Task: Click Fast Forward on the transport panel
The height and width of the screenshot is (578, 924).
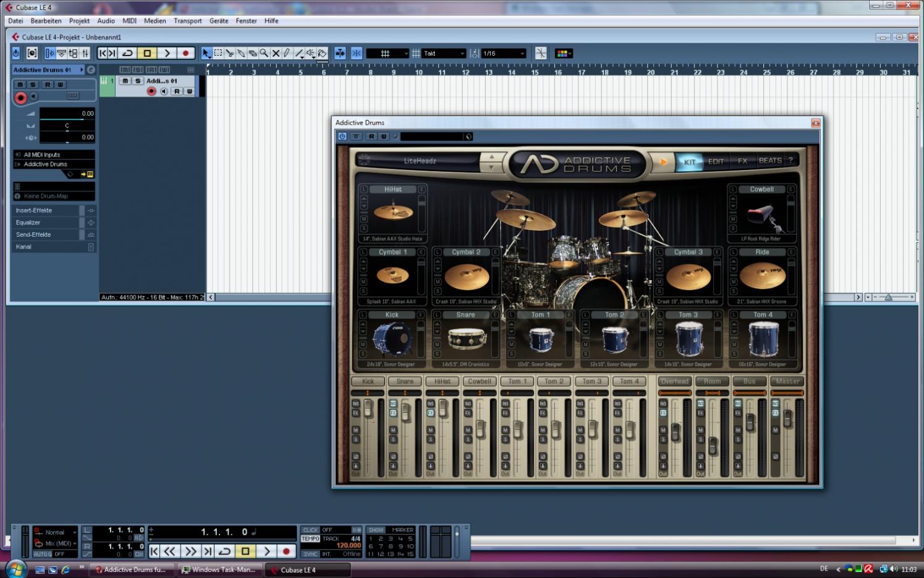Action: point(191,551)
